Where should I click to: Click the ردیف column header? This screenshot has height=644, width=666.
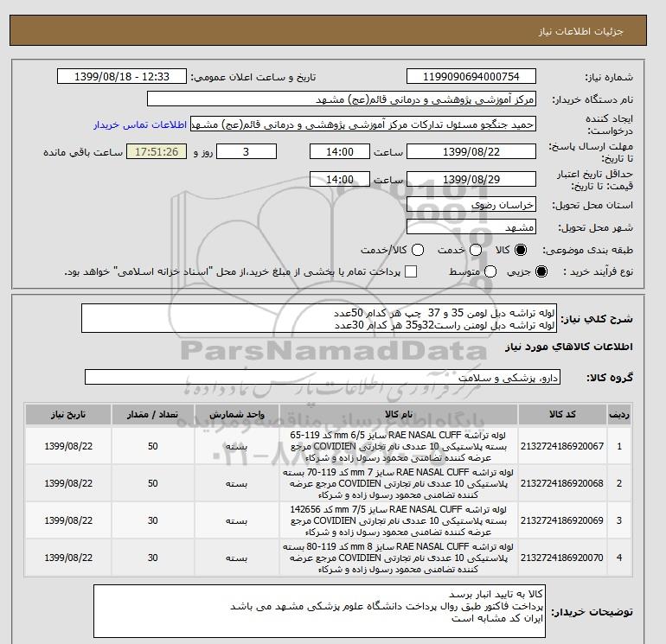click(x=619, y=414)
